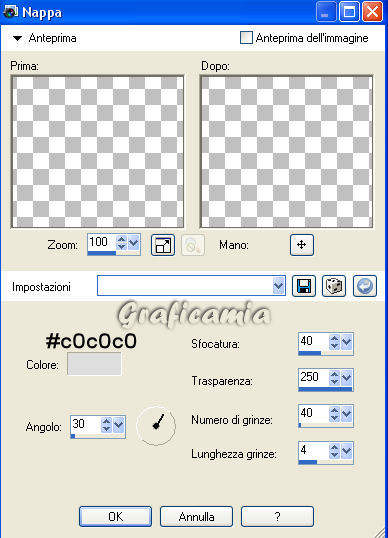The image size is (388, 538).
Task: Click the Numero di grinze value field
Action: [314, 414]
